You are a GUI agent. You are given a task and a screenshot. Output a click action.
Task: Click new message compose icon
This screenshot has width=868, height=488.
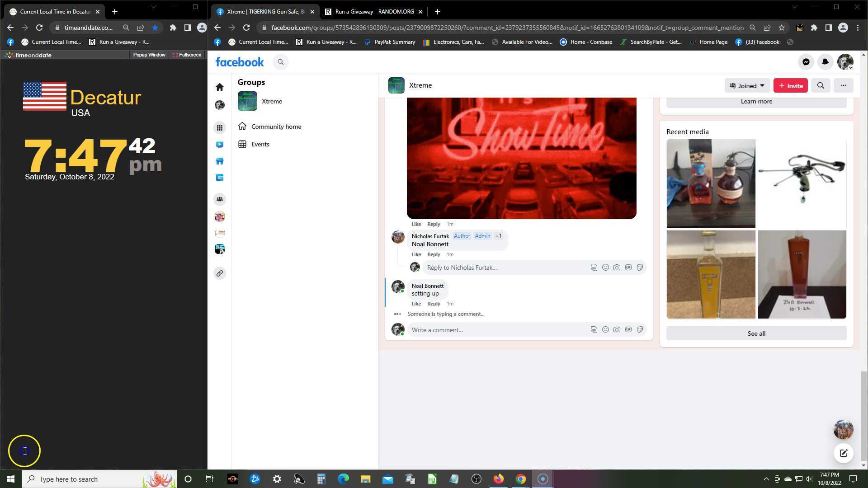click(x=843, y=453)
